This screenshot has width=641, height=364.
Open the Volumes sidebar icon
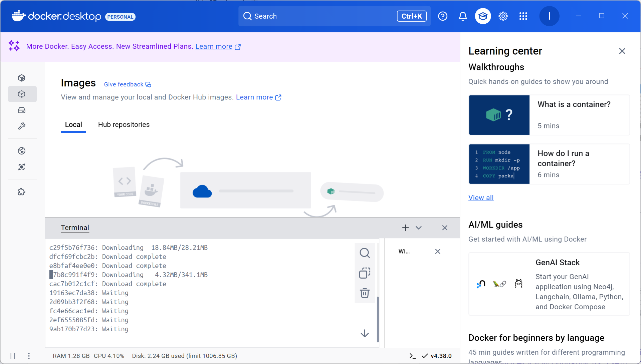pyautogui.click(x=22, y=110)
